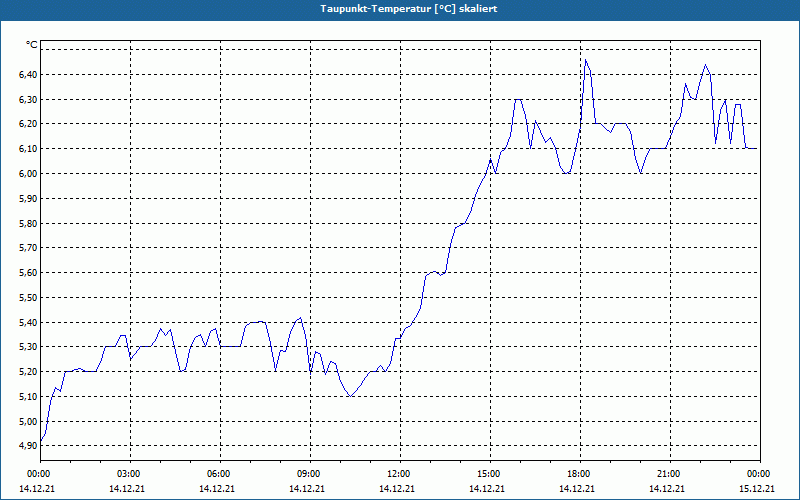This screenshot has height=500, width=800.
Task: Select the 14.12.21 date under 18:00
Action: click(x=577, y=488)
